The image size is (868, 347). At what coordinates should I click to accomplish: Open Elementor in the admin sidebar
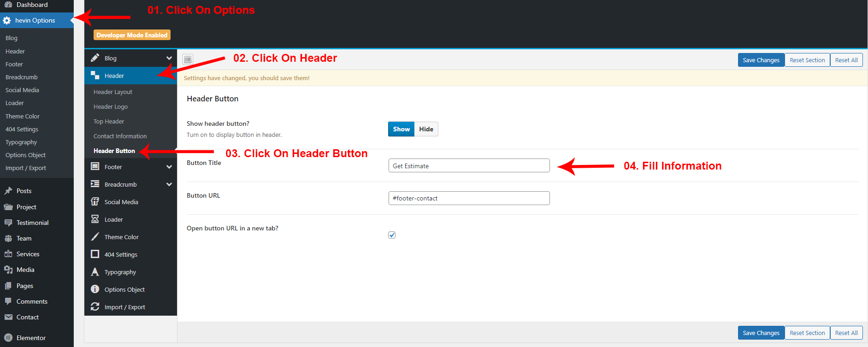(x=31, y=338)
